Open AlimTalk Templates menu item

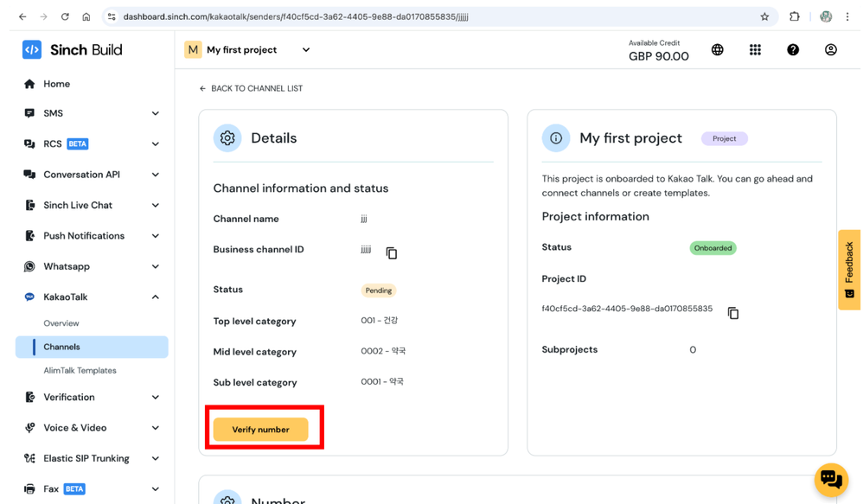pyautogui.click(x=80, y=370)
